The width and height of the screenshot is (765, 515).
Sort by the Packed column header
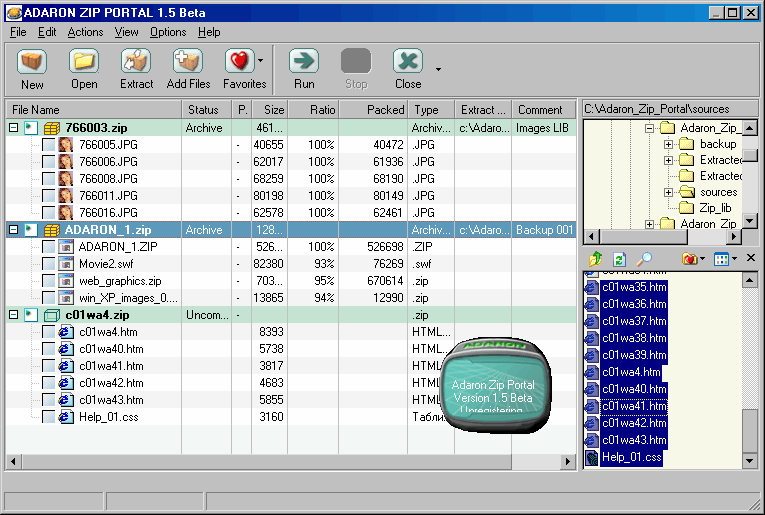pos(373,110)
